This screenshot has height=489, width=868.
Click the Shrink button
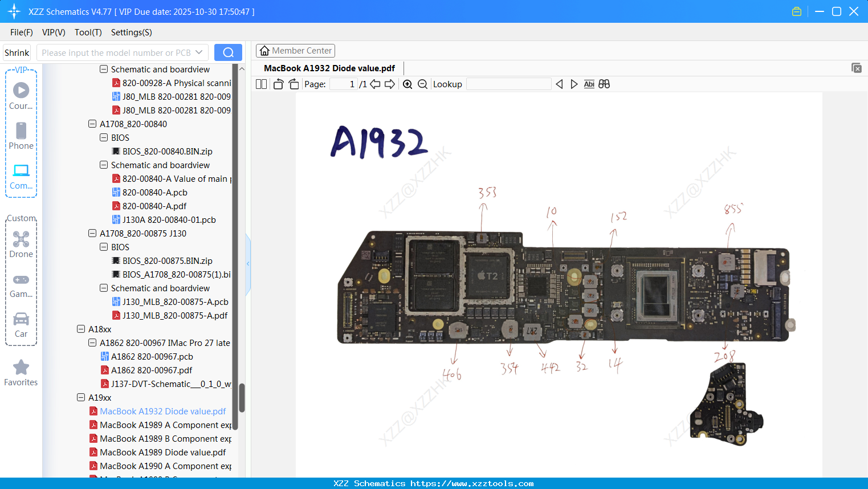coord(17,52)
